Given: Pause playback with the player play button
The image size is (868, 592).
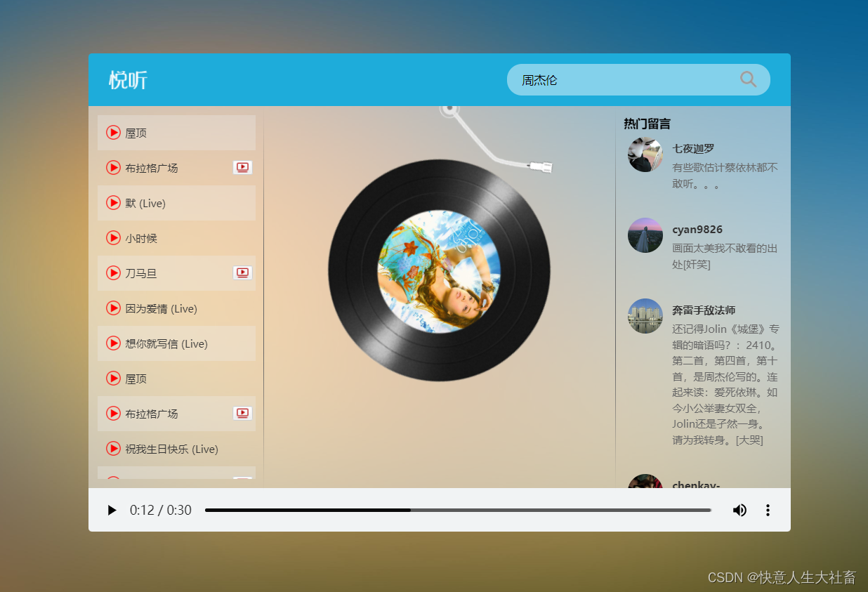Looking at the screenshot, I should pyautogui.click(x=112, y=511).
